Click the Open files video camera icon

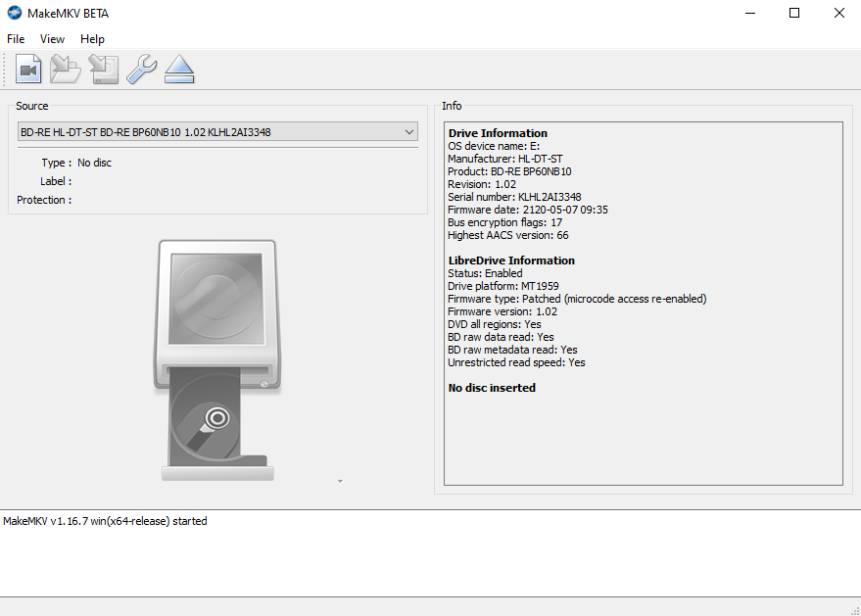click(28, 70)
